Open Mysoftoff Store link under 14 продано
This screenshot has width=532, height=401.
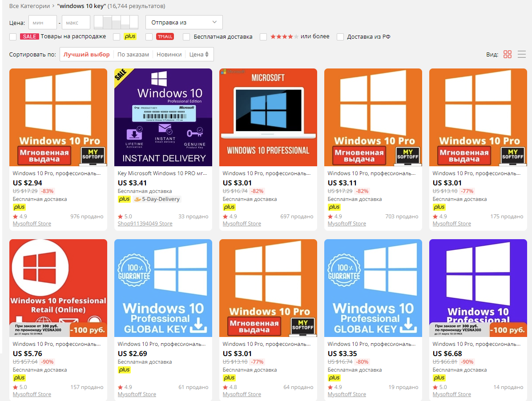(451, 395)
